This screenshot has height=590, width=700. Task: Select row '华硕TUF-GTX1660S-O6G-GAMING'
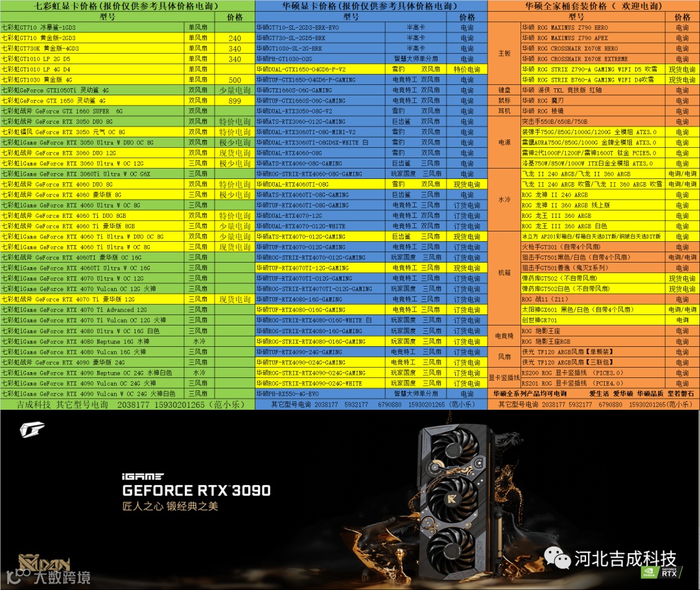pyautogui.click(x=371, y=101)
